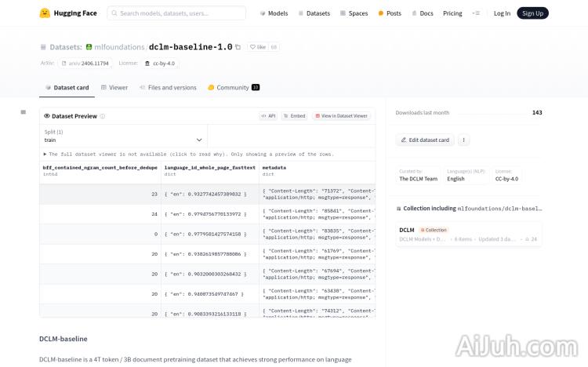
Task: Open the arxiv:2406.11794 tag link
Action: (x=85, y=63)
